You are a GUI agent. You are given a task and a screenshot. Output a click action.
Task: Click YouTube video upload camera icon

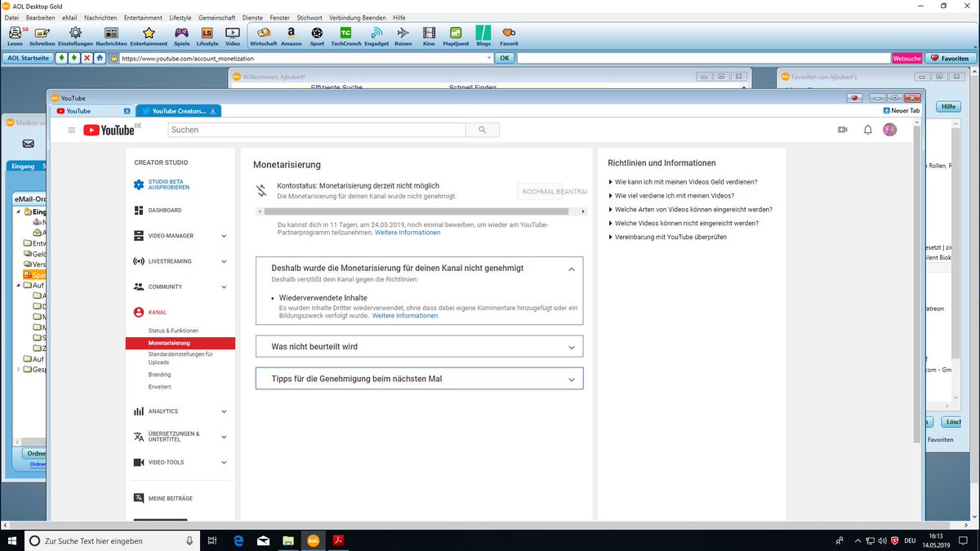pyautogui.click(x=843, y=130)
